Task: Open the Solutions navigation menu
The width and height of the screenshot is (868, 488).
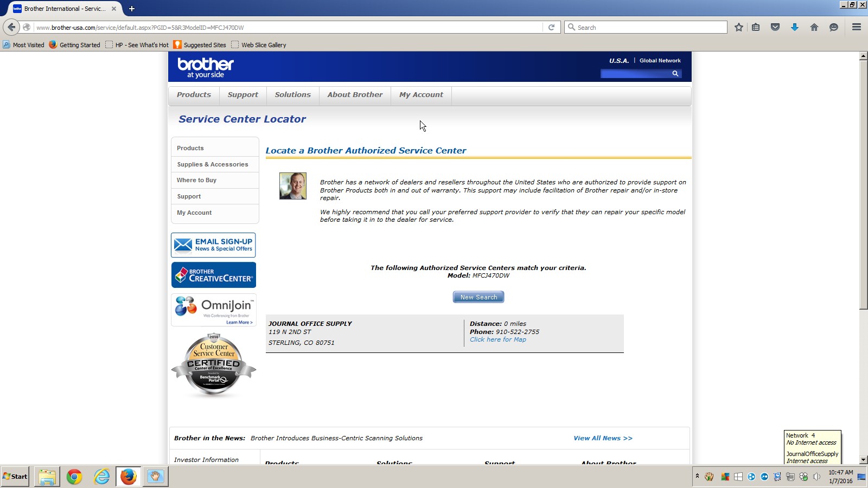Action: coord(293,95)
